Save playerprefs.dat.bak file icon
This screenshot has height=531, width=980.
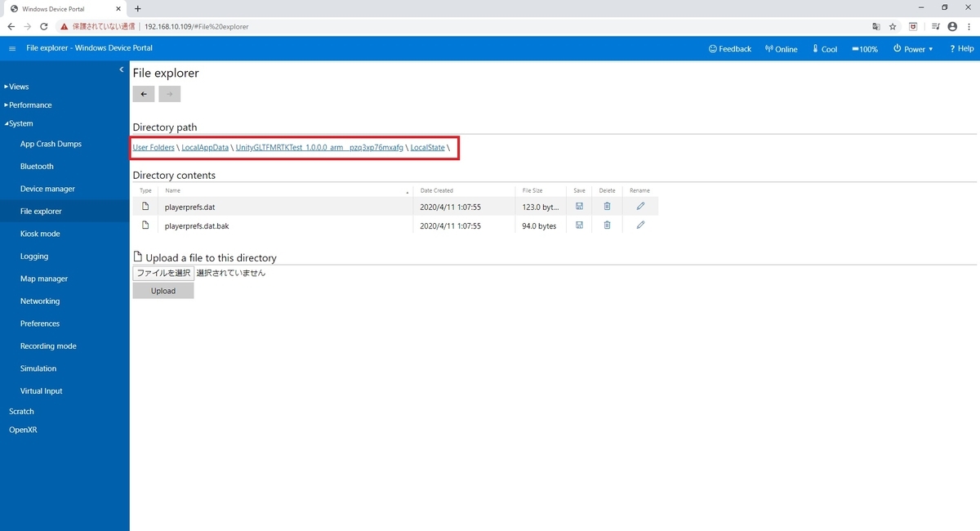coord(579,225)
